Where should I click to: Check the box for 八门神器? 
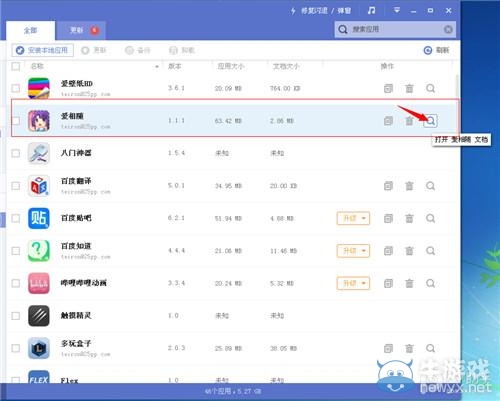(16, 153)
